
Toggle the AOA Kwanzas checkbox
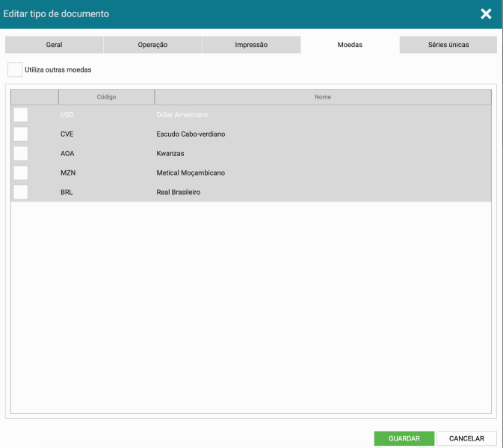point(21,154)
